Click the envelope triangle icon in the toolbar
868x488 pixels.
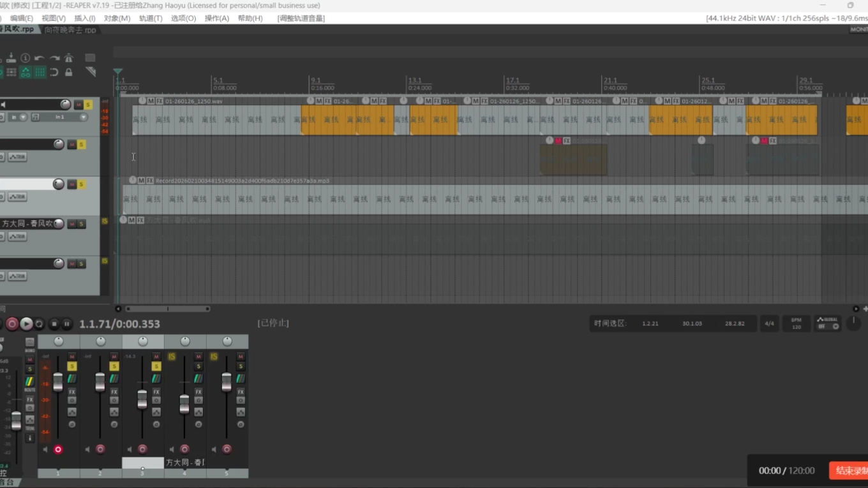click(90, 72)
